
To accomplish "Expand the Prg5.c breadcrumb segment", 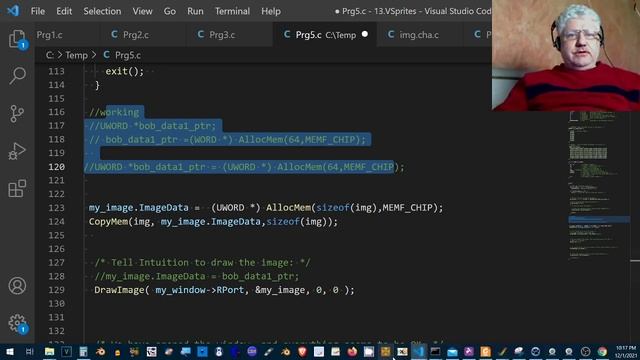I will coord(128,55).
